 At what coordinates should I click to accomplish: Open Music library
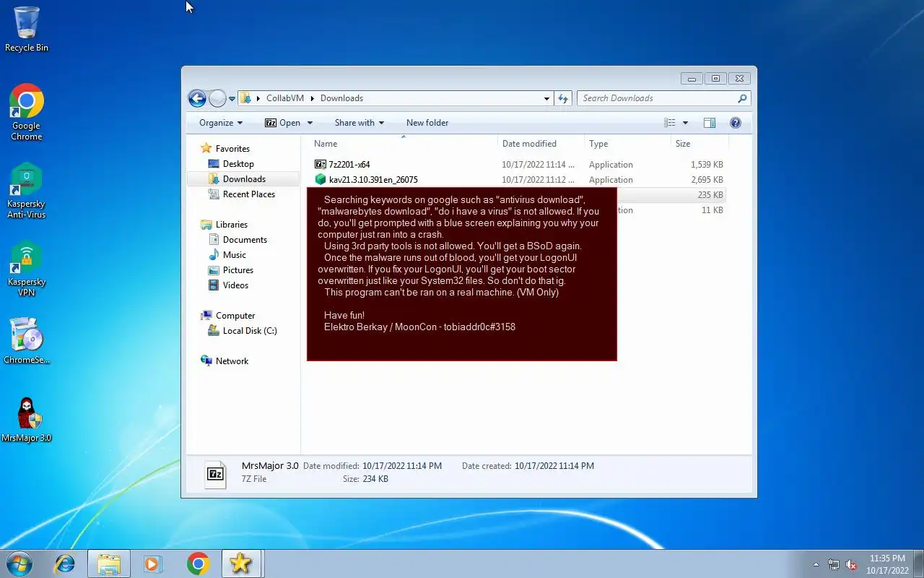pos(234,255)
